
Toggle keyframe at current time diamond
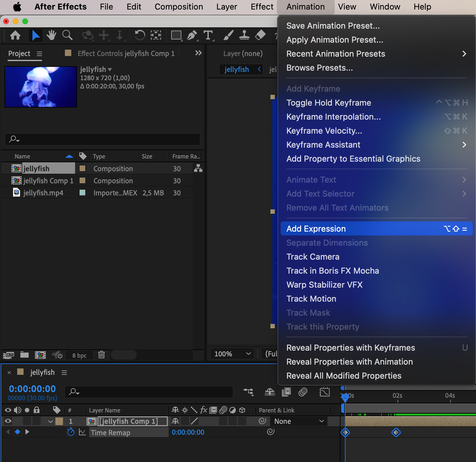[x=17, y=432]
